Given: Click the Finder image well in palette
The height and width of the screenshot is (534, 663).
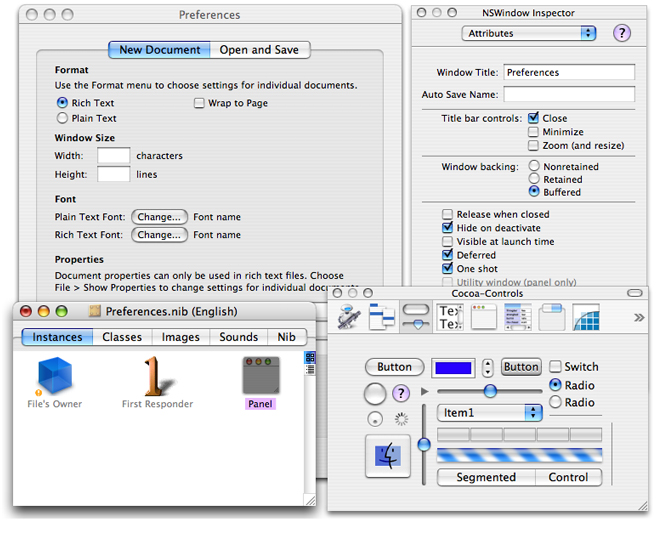Looking at the screenshot, I should (x=388, y=456).
